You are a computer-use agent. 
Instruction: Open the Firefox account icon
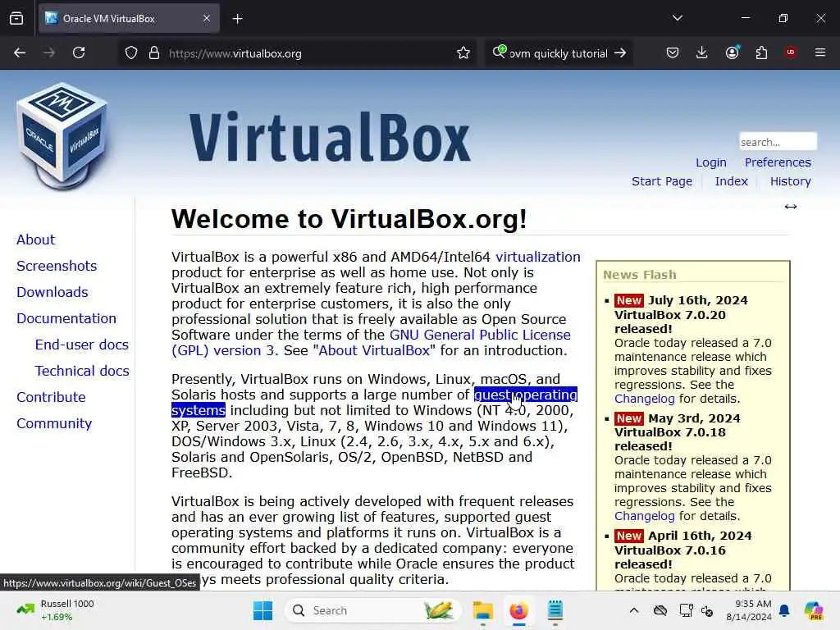[x=732, y=52]
